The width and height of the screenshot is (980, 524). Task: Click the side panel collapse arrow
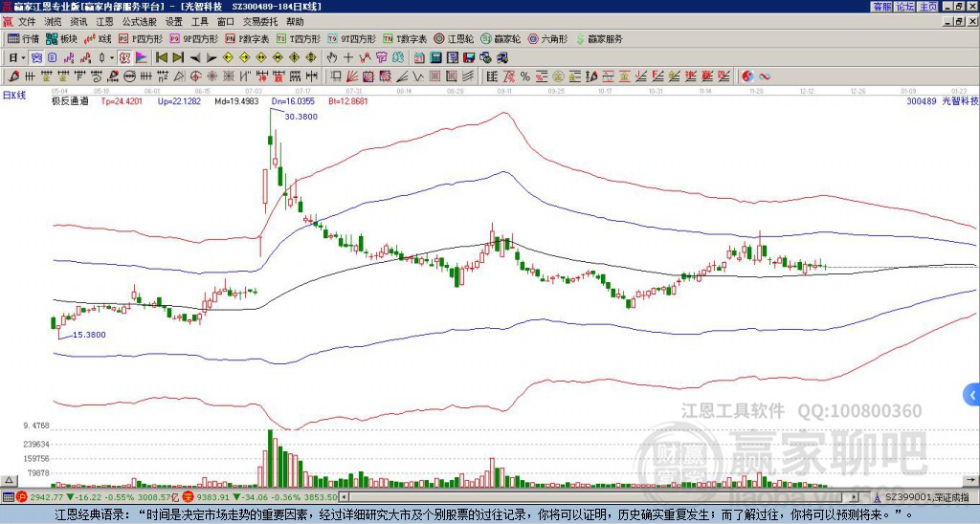(972, 395)
